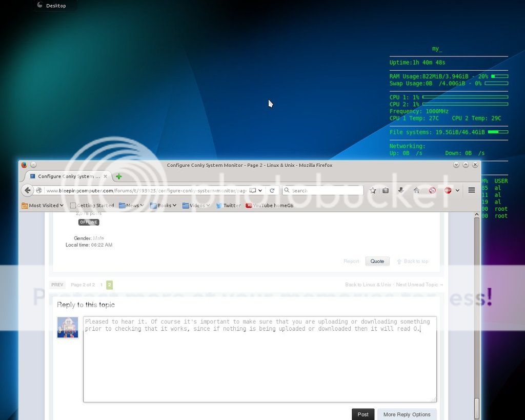Click the Quote button on the post

click(377, 261)
